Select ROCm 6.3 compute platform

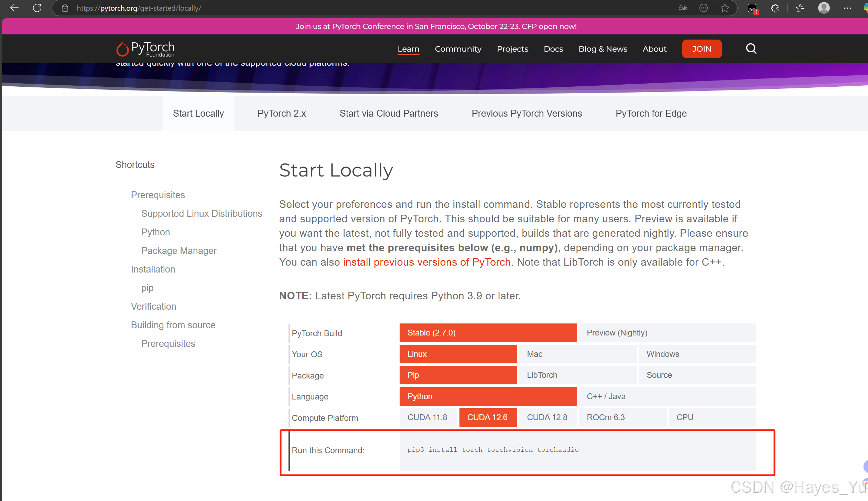(x=622, y=417)
